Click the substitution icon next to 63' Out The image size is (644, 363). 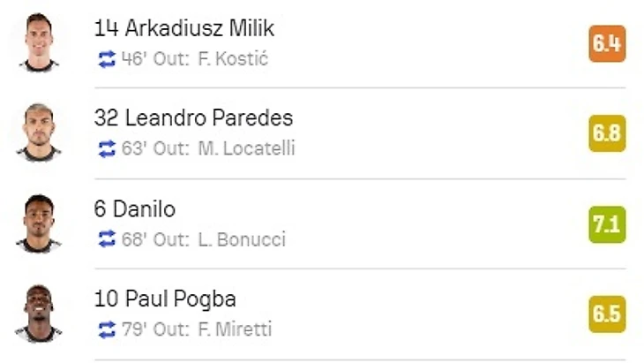(x=107, y=149)
